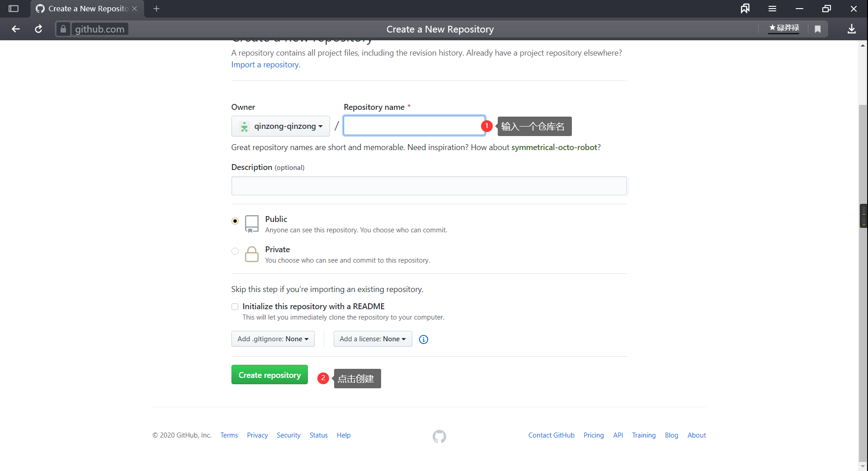Open the sidebar panel icon in title bar

(14, 9)
